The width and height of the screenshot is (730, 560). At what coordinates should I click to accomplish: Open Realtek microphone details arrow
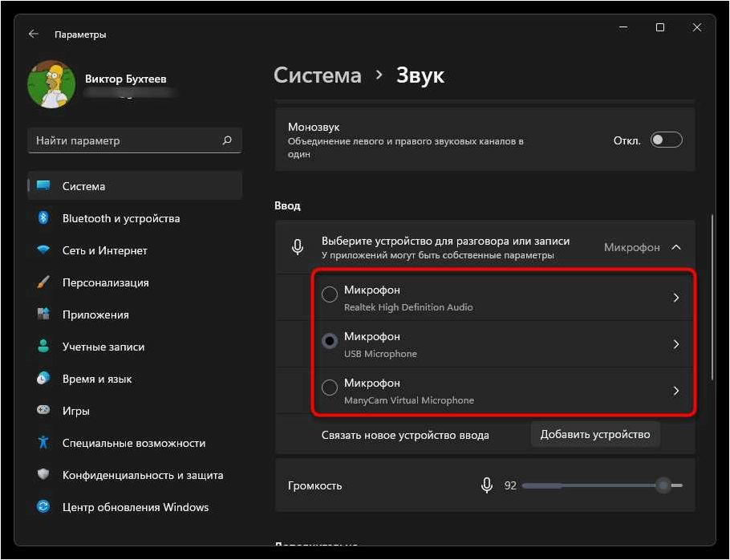(x=676, y=298)
